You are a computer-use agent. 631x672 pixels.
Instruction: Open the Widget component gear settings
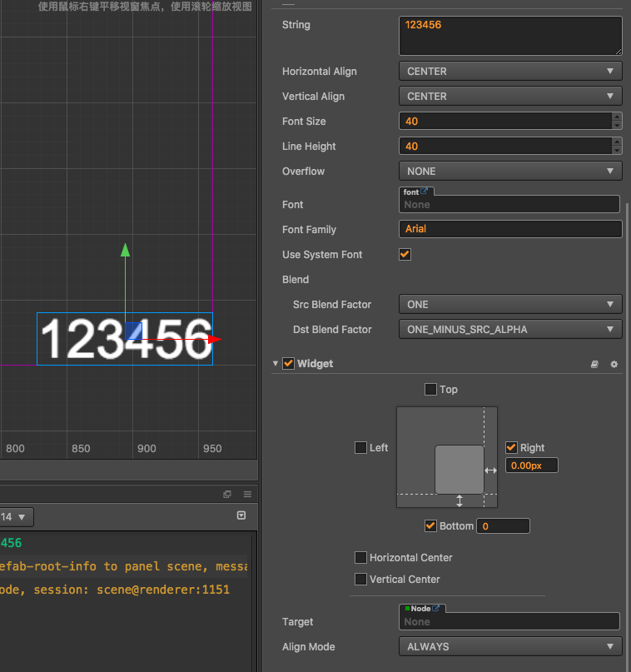[x=614, y=365]
